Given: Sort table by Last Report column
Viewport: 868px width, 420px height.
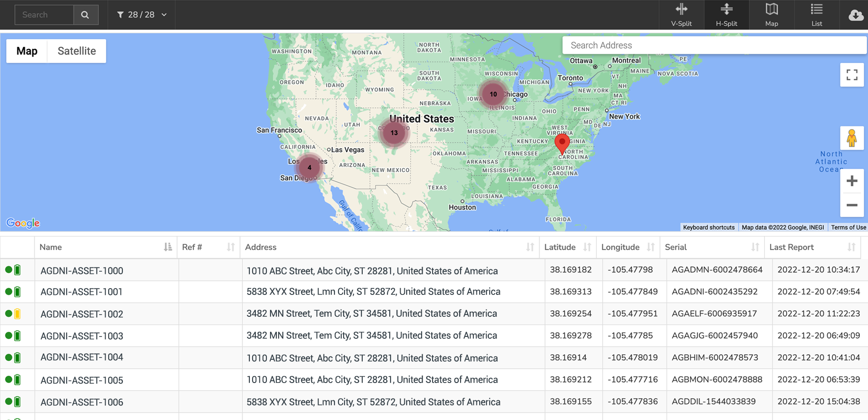Looking at the screenshot, I should pos(851,247).
